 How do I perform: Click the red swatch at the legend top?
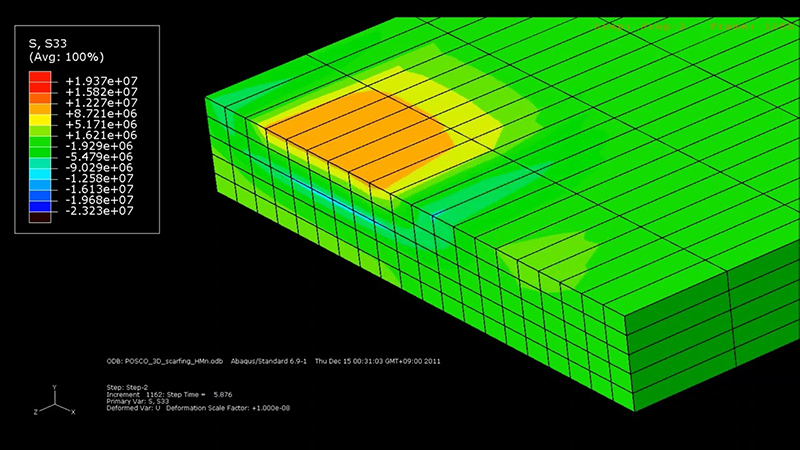[x=39, y=76]
